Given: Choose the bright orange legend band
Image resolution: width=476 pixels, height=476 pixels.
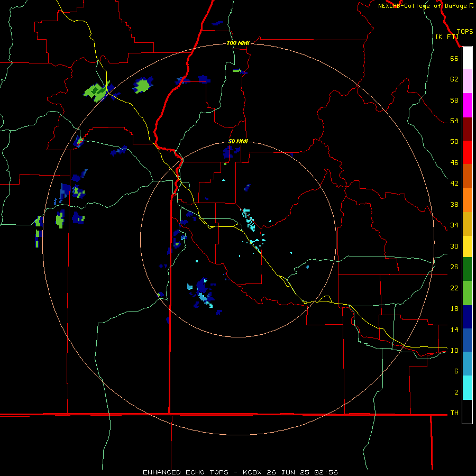Looking at the screenshot, I should click(x=467, y=200).
